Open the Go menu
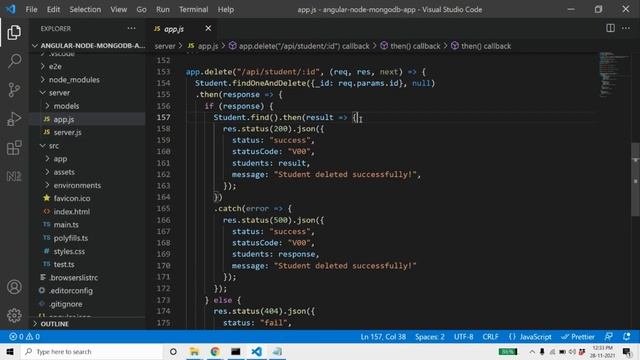The height and width of the screenshot is (360, 640). pos(141,9)
